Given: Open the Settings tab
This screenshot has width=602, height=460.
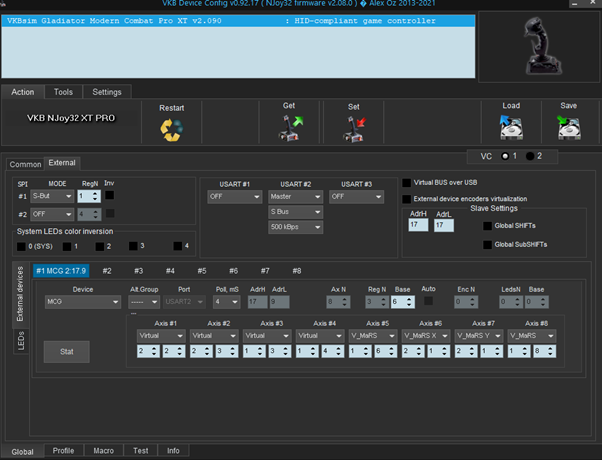Looking at the screenshot, I should click(x=107, y=92).
